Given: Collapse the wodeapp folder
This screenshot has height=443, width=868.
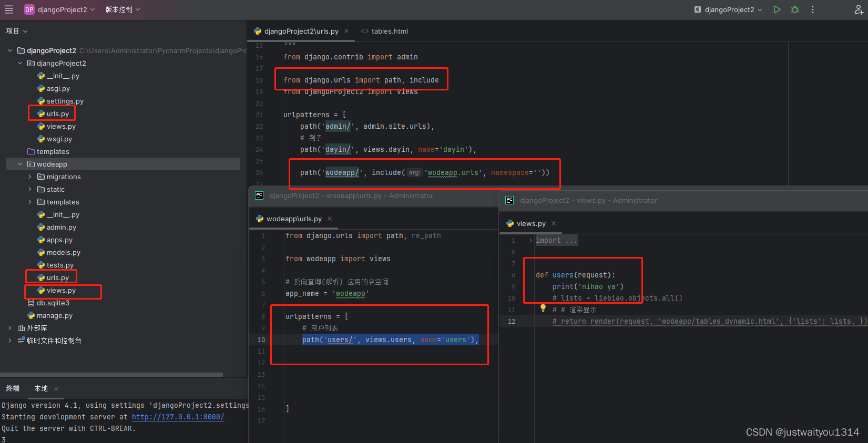Looking at the screenshot, I should click(20, 164).
